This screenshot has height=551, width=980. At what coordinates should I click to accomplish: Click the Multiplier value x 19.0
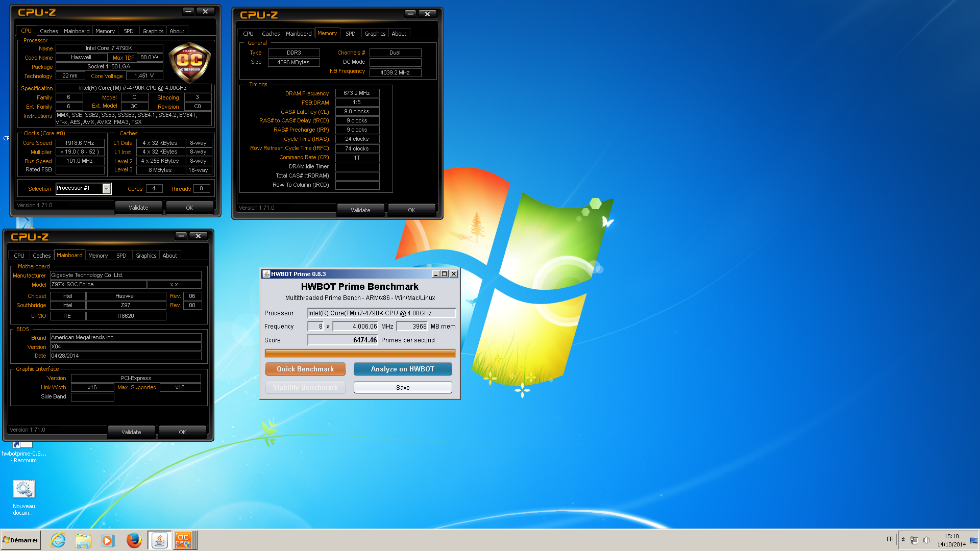pos(80,152)
